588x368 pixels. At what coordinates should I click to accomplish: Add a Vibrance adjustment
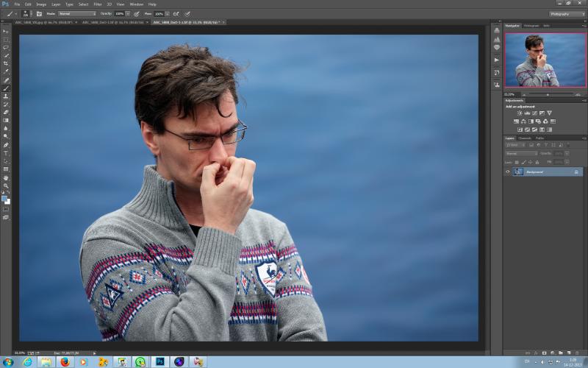(x=549, y=113)
